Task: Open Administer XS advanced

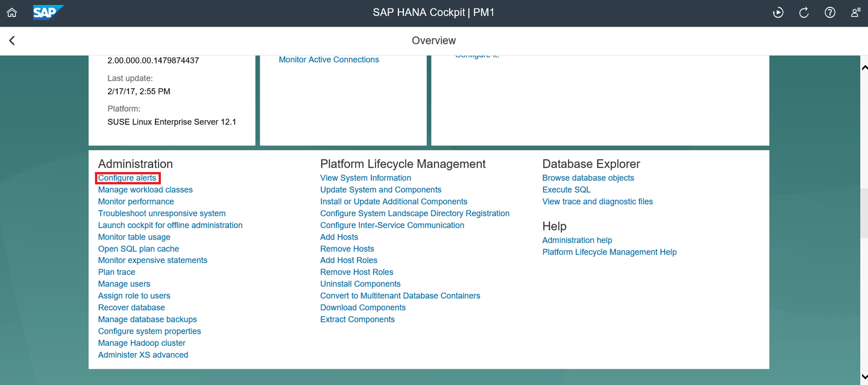Action: (143, 355)
